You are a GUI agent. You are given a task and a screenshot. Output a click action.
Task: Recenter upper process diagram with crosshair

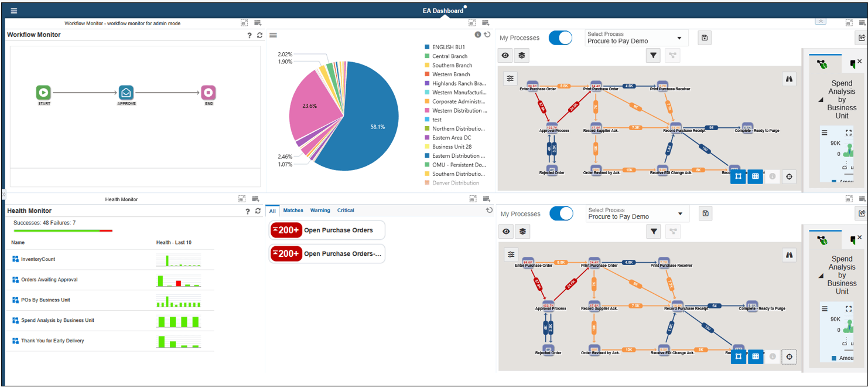[x=789, y=176]
